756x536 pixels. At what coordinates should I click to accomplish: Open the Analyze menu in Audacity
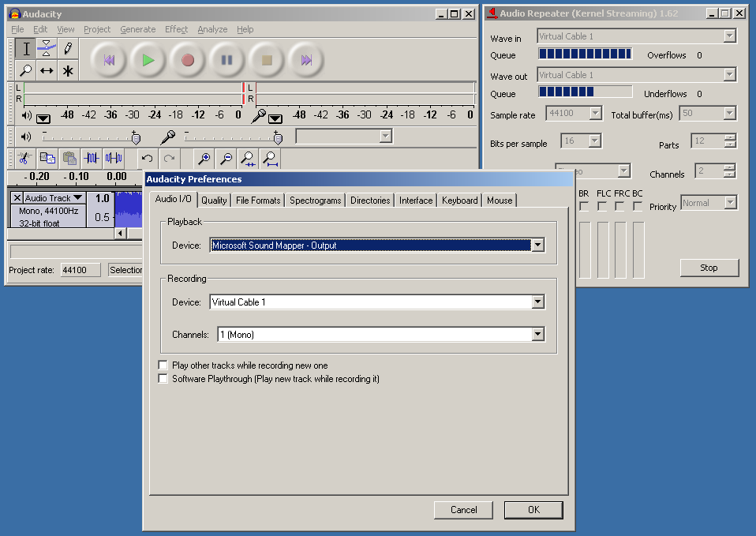pos(212,29)
